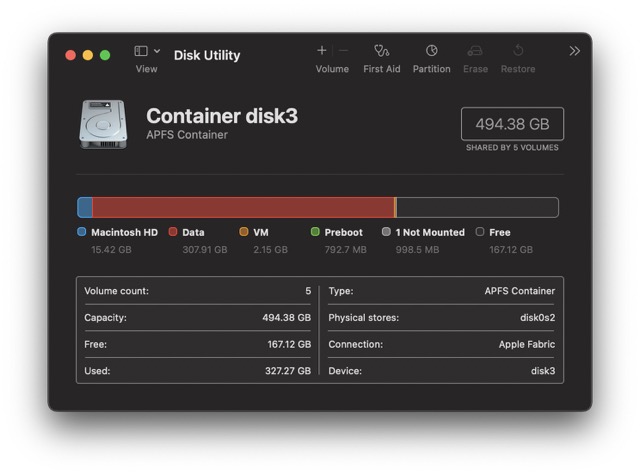Click the Data legend label
Image resolution: width=640 pixels, height=475 pixels.
(x=193, y=232)
